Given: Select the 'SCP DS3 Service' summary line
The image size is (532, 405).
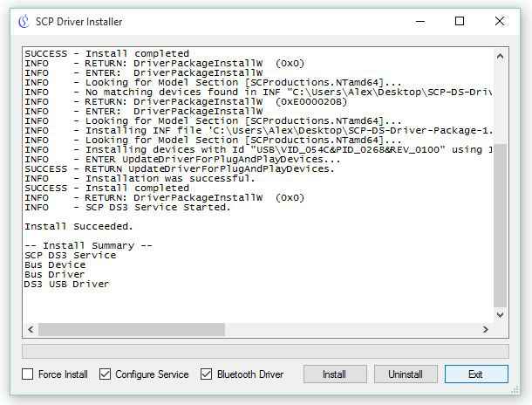Looking at the screenshot, I should click(71, 255).
